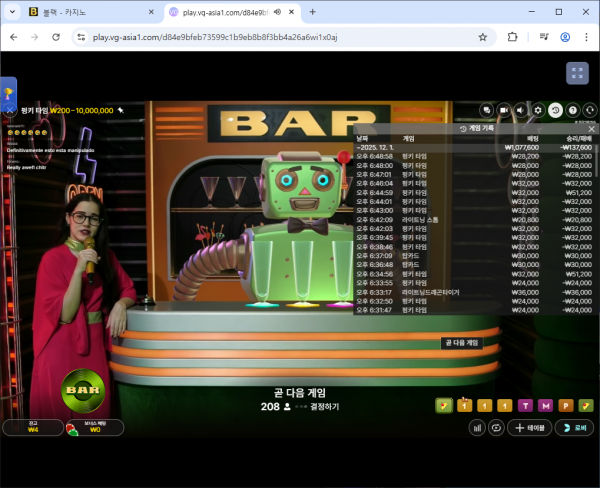
Task: Click the add table button
Action: click(x=530, y=427)
